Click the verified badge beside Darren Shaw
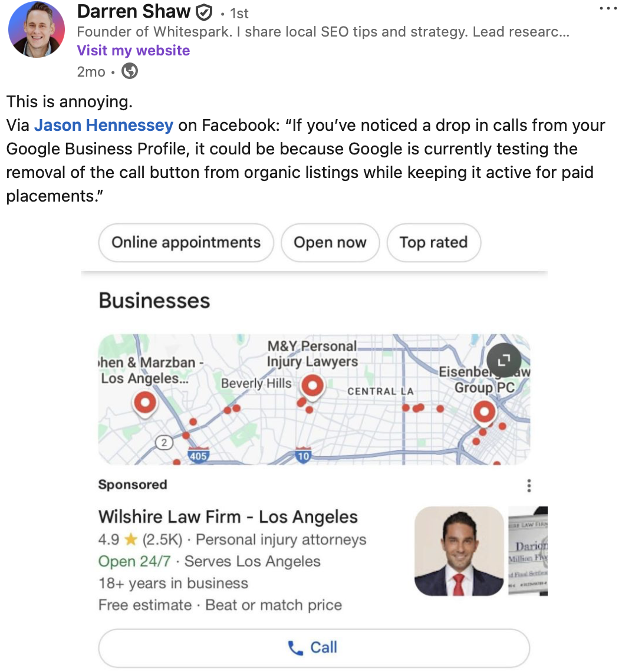This screenshot has height=672, width=622. point(203,12)
